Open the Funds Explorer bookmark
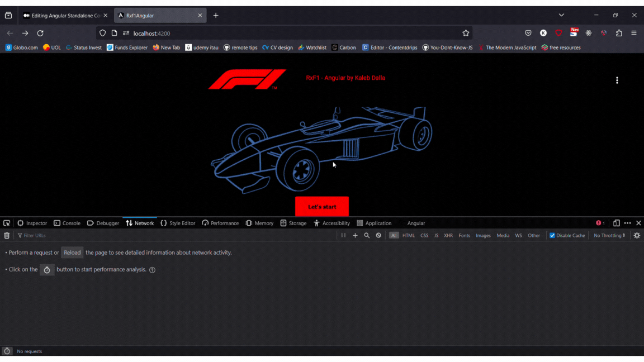The image size is (644, 362). (x=127, y=47)
